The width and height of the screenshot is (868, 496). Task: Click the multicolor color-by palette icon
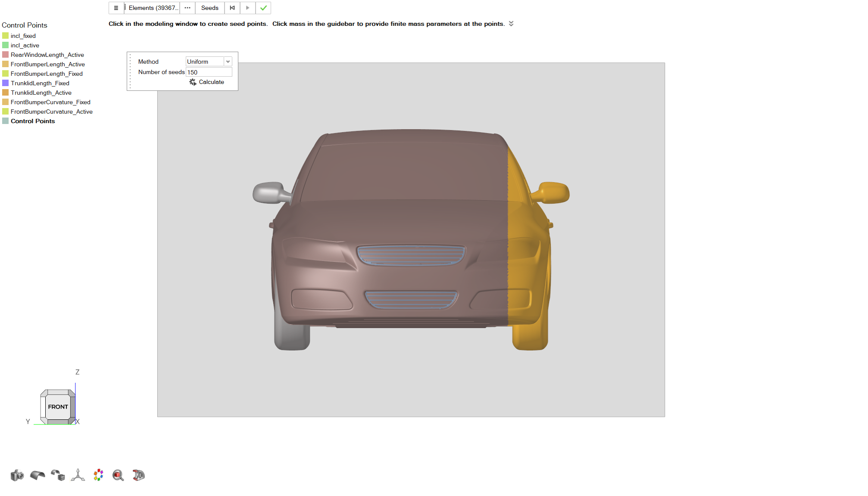(x=98, y=475)
